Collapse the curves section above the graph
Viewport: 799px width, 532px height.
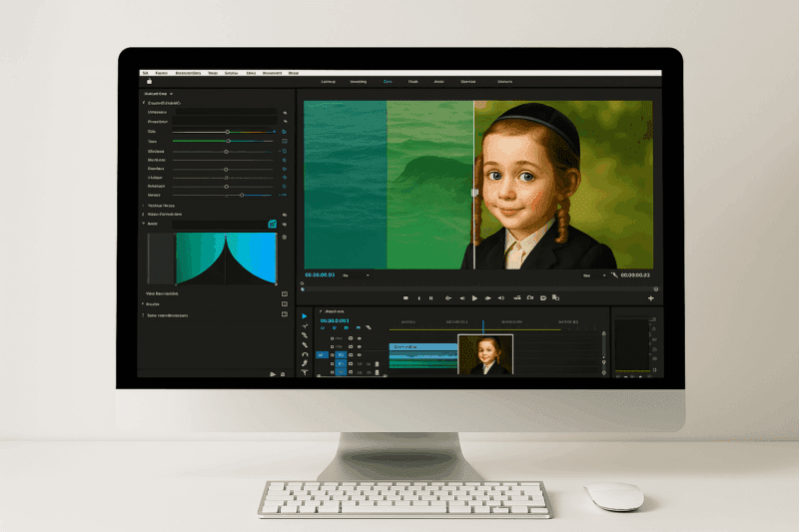tap(143, 224)
